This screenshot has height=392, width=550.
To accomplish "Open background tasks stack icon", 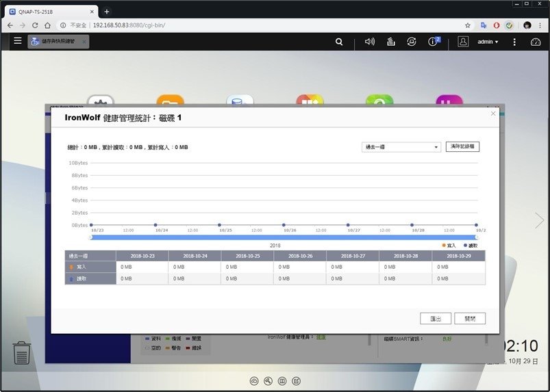I will point(390,42).
